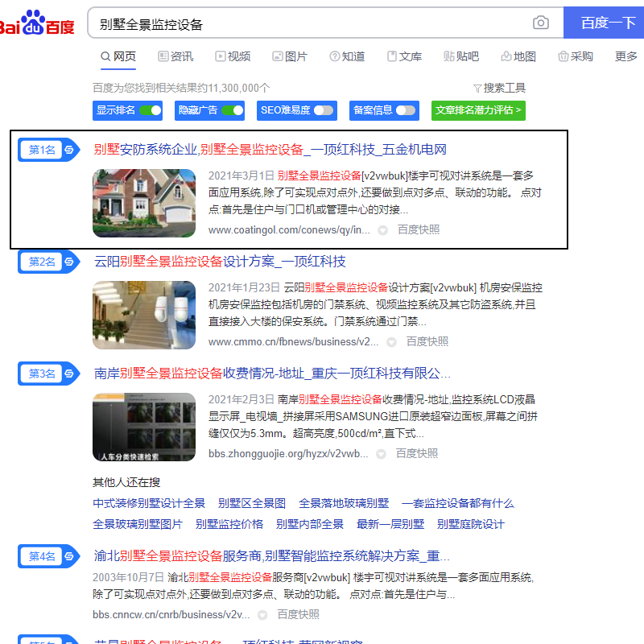This screenshot has width=644, height=644.
Task: Open 百度快照 for cmmo.cn result
Action: tap(427, 341)
